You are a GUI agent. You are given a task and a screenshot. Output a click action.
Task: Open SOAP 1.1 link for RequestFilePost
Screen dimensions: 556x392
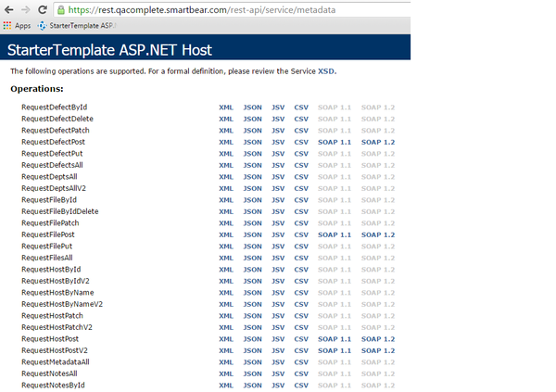335,234
